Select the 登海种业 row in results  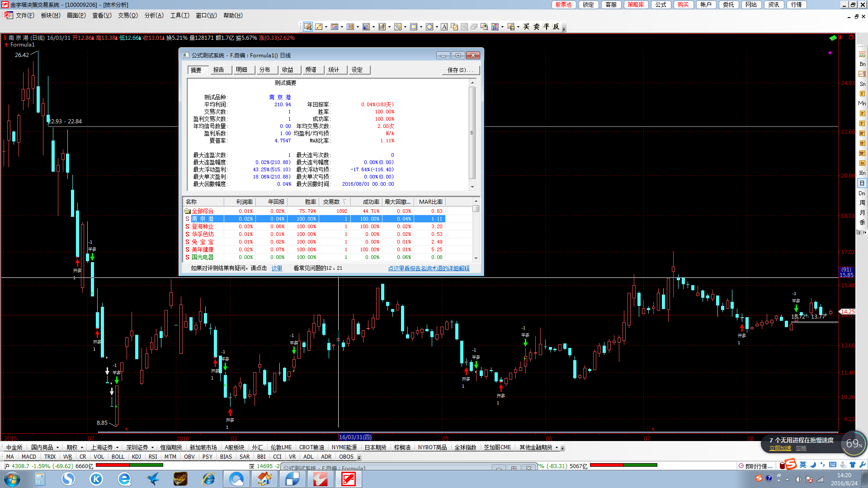pyautogui.click(x=203, y=226)
